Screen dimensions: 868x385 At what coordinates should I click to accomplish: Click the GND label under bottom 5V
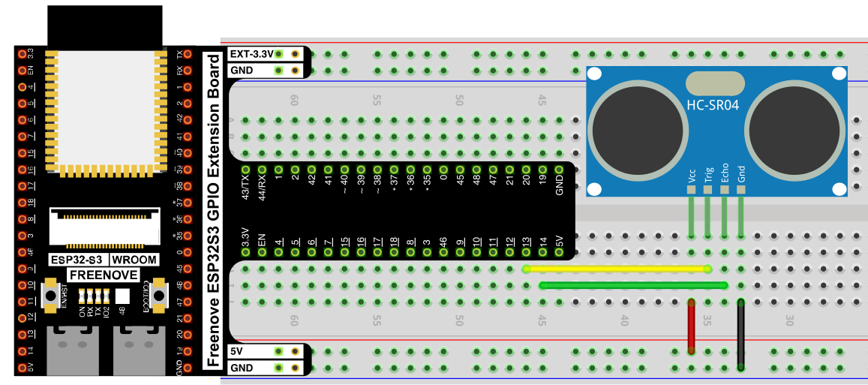242,368
